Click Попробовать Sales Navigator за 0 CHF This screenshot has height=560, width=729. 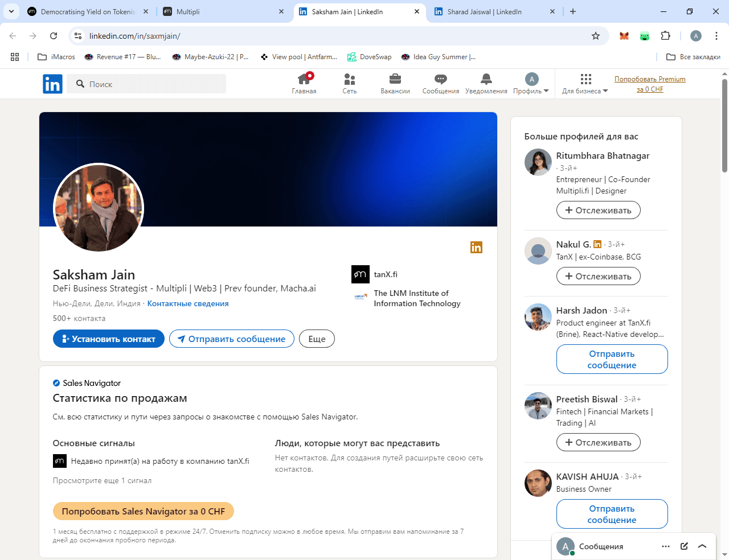[x=144, y=511]
